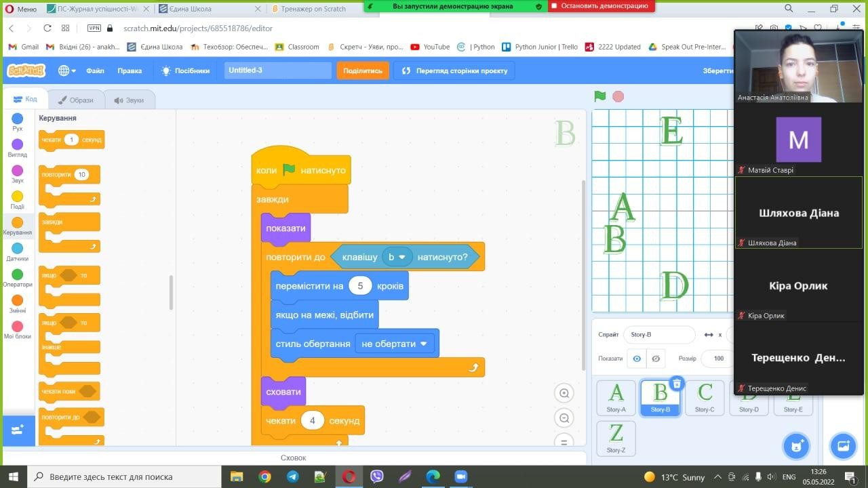The image size is (868, 488).
Task: Open the language globe dropdown
Action: 66,70
